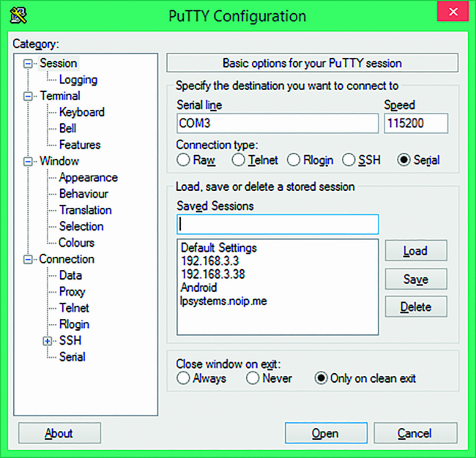Click the About button
This screenshot has height=458, width=476.
(59, 433)
